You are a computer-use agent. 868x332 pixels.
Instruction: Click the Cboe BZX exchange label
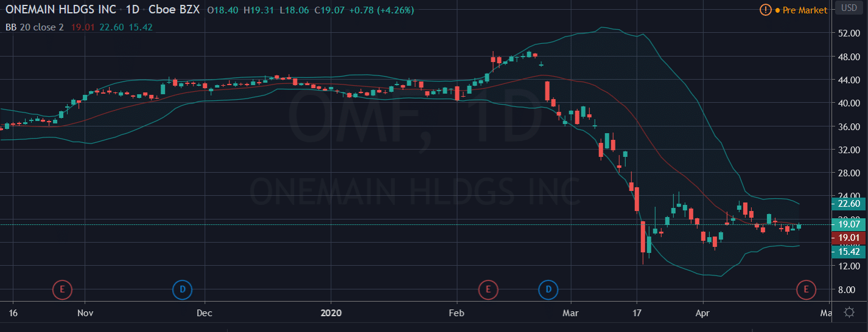(174, 10)
